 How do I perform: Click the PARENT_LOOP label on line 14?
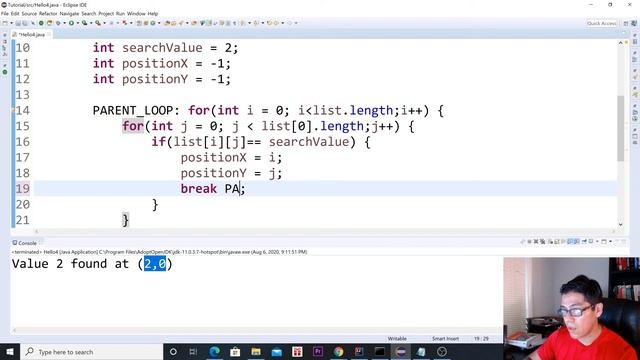[x=133, y=111]
